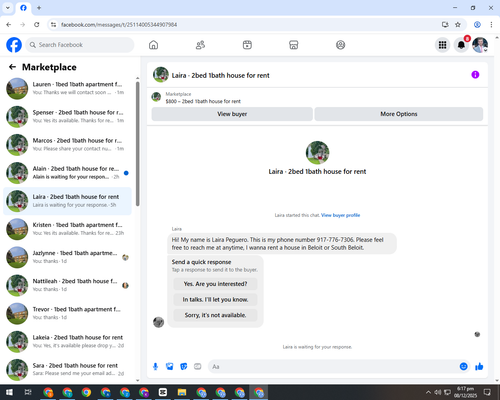Click the View buyer button

(232, 114)
